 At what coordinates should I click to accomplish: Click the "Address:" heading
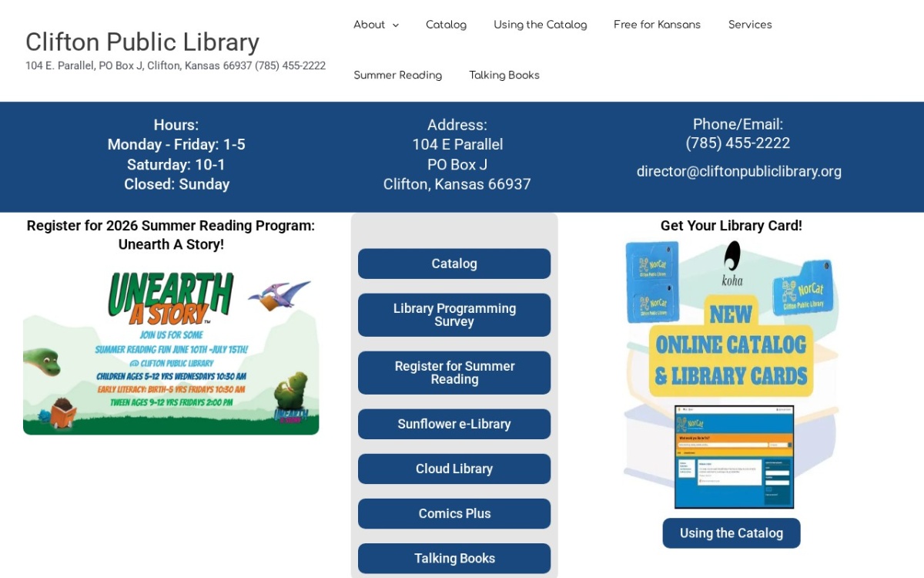point(457,125)
